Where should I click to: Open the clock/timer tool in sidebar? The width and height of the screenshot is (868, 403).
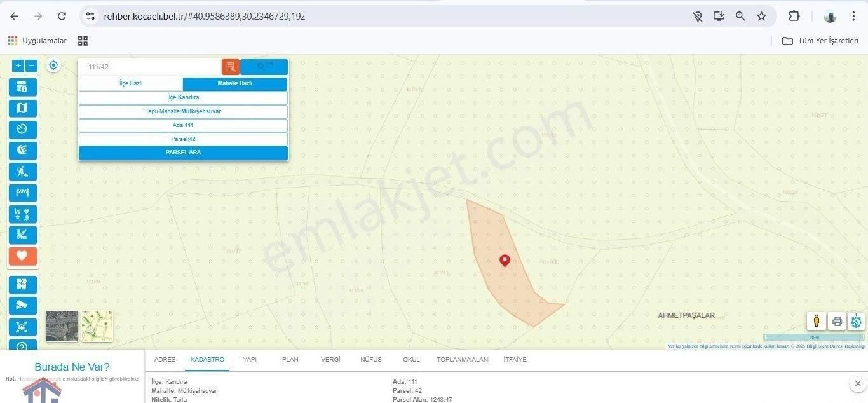pos(23,129)
